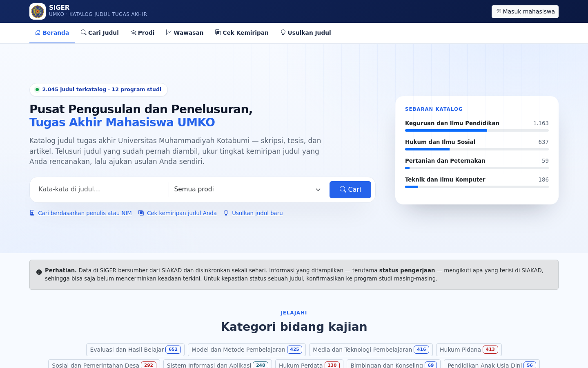The width and height of the screenshot is (588, 368).
Task: Click the Kategori bidang kajian heading
Action: (x=294, y=327)
